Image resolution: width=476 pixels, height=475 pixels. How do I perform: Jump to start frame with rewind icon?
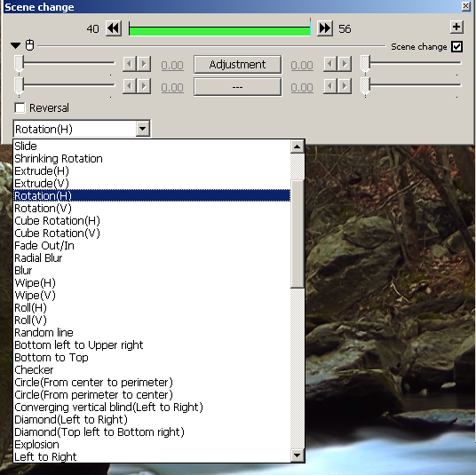(x=114, y=28)
